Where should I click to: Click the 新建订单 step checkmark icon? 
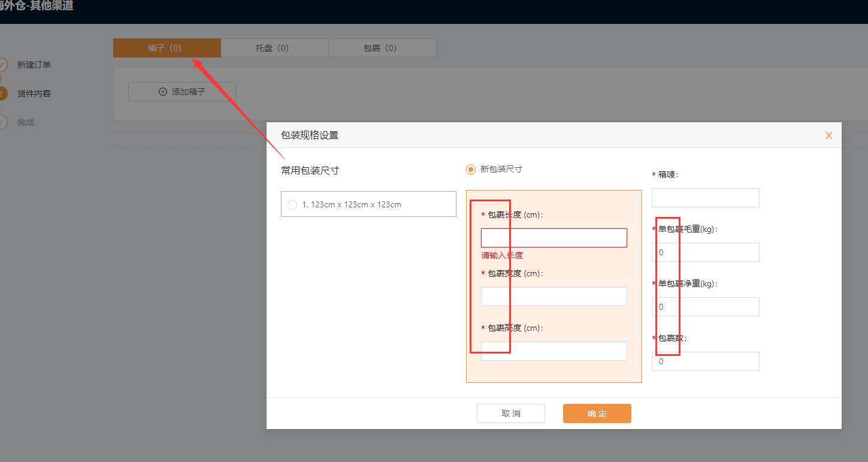(2, 65)
